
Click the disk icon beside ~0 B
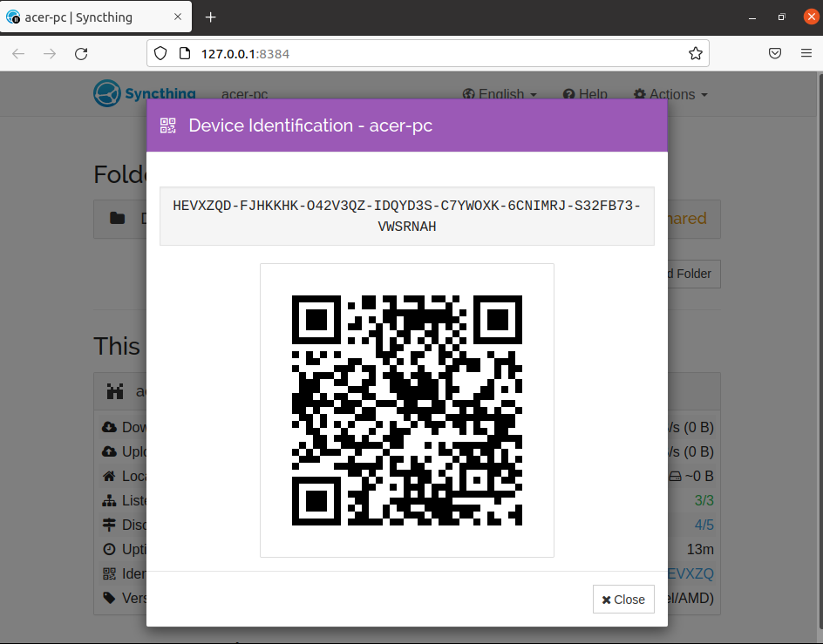(675, 476)
